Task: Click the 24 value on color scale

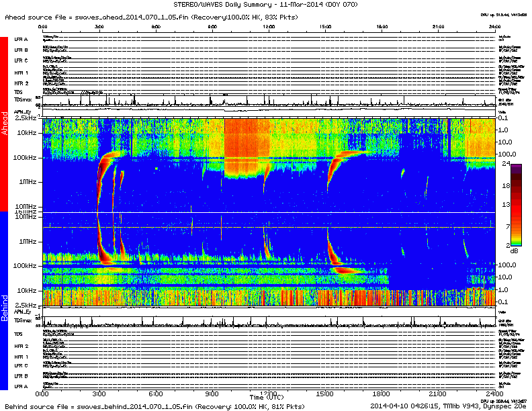Action: pyautogui.click(x=506, y=164)
